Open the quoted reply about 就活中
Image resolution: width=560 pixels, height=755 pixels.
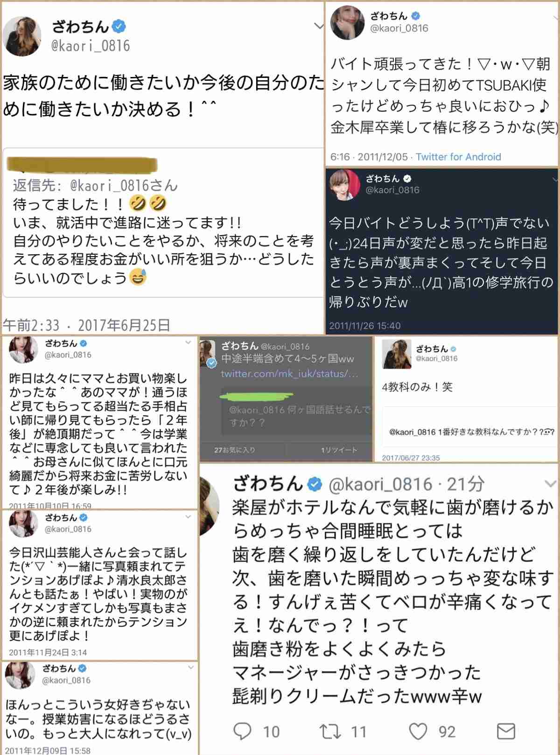tap(163, 223)
